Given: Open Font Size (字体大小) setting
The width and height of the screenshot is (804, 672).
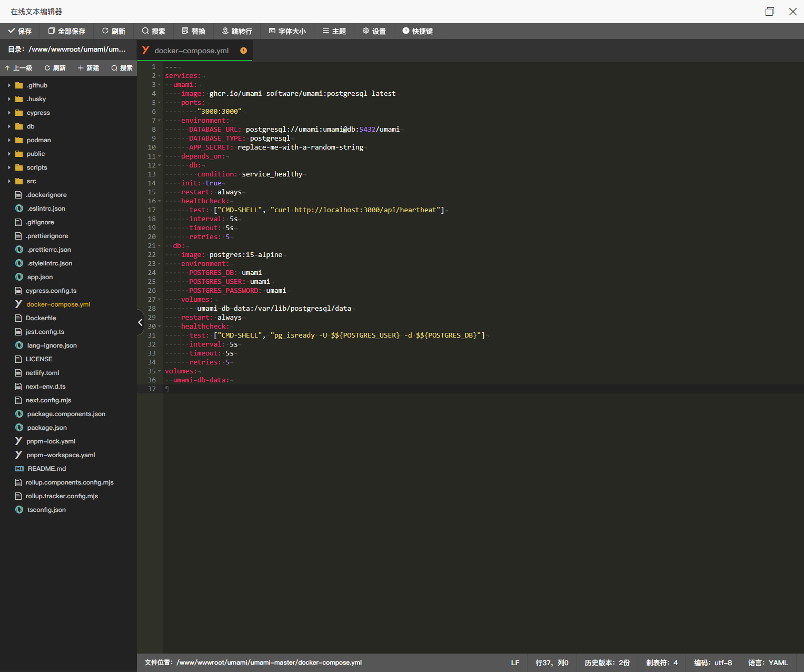Looking at the screenshot, I should click(287, 31).
